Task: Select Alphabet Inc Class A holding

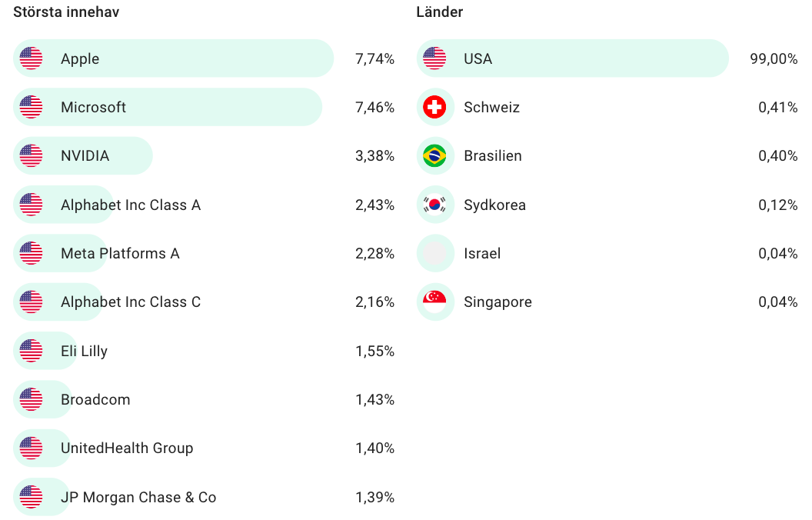Action: 131,205
